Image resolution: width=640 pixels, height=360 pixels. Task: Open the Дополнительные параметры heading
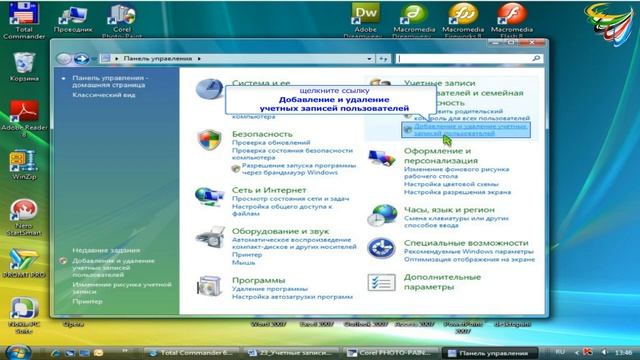coord(442,282)
